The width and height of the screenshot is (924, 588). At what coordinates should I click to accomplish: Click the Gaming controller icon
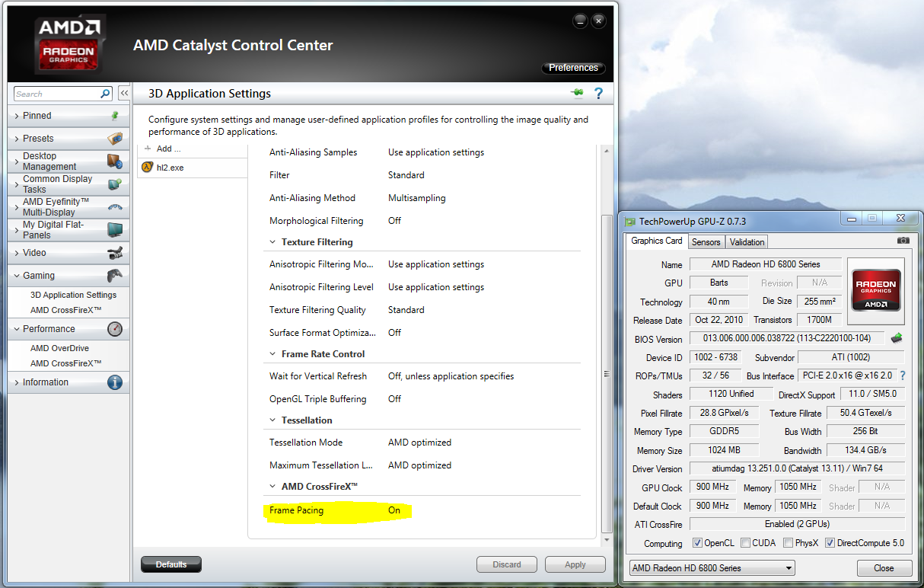point(115,276)
